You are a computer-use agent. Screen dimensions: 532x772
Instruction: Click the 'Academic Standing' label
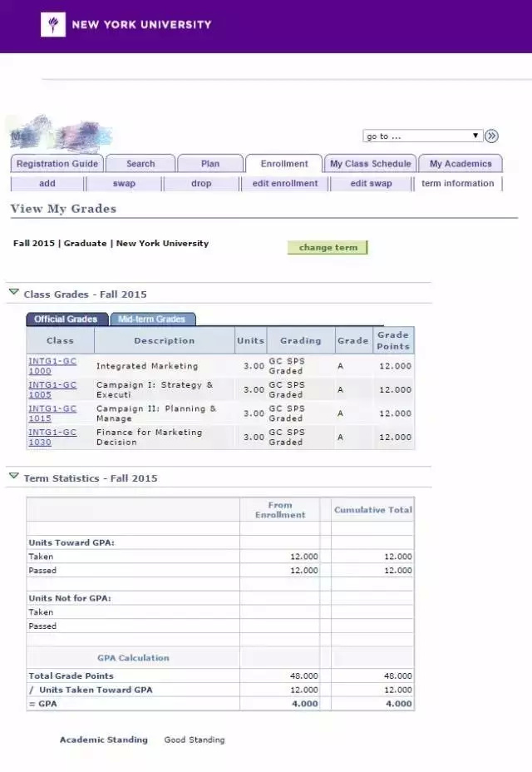104,740
